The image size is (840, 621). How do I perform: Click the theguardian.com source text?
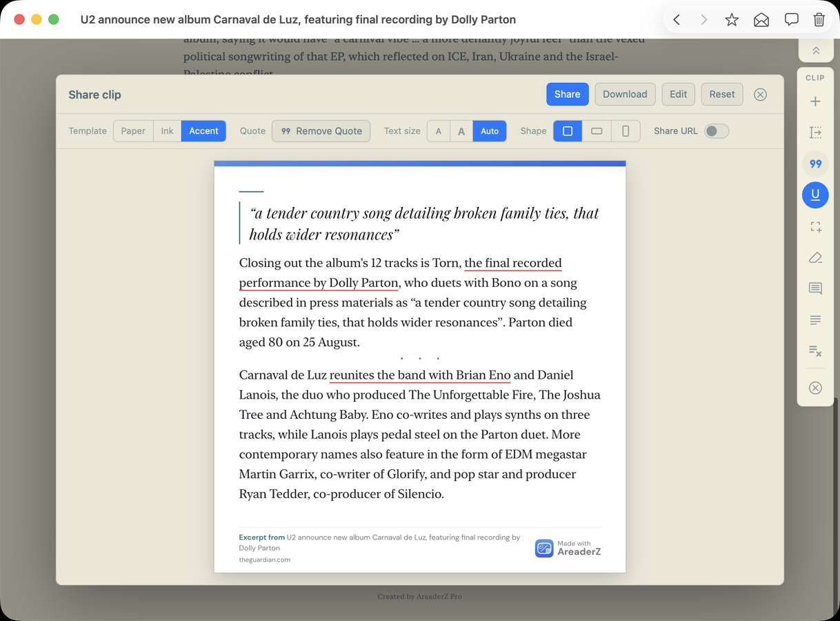tap(265, 560)
